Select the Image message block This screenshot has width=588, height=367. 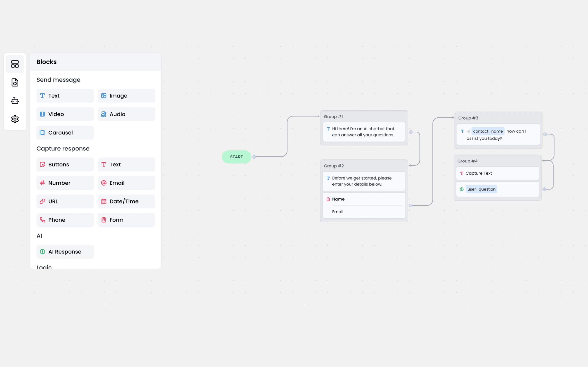point(126,96)
